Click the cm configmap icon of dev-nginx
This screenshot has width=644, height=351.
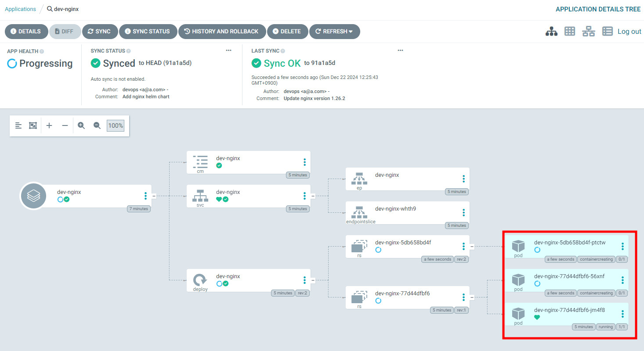click(200, 161)
